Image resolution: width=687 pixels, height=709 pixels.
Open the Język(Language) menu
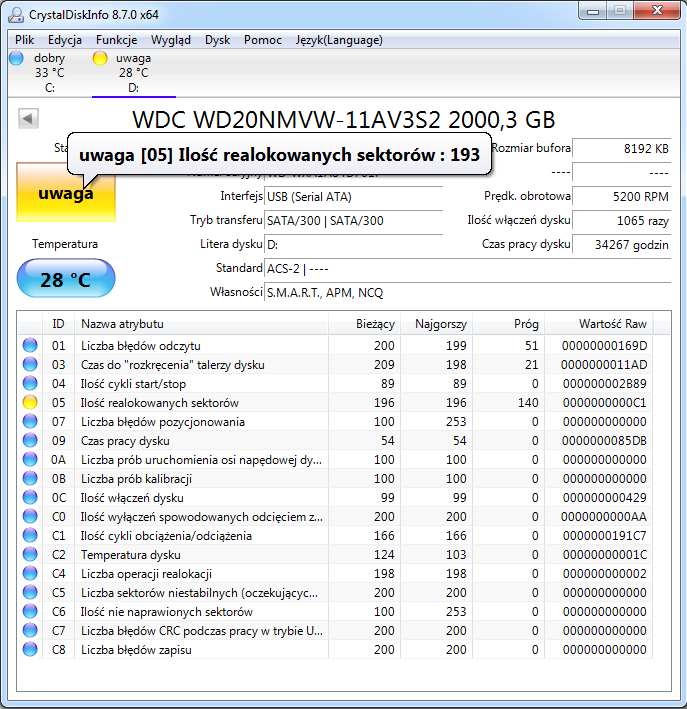[x=339, y=40]
